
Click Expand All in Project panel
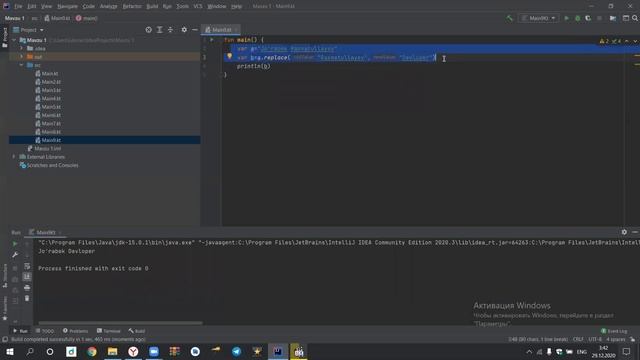(x=160, y=30)
